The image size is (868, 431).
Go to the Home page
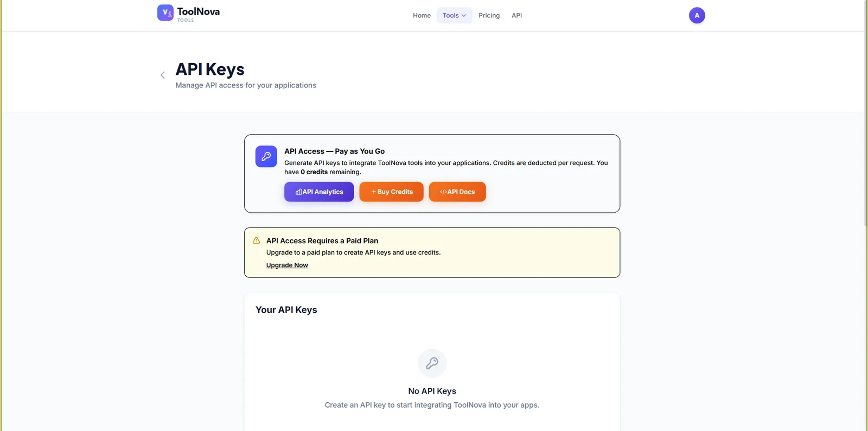click(x=422, y=16)
